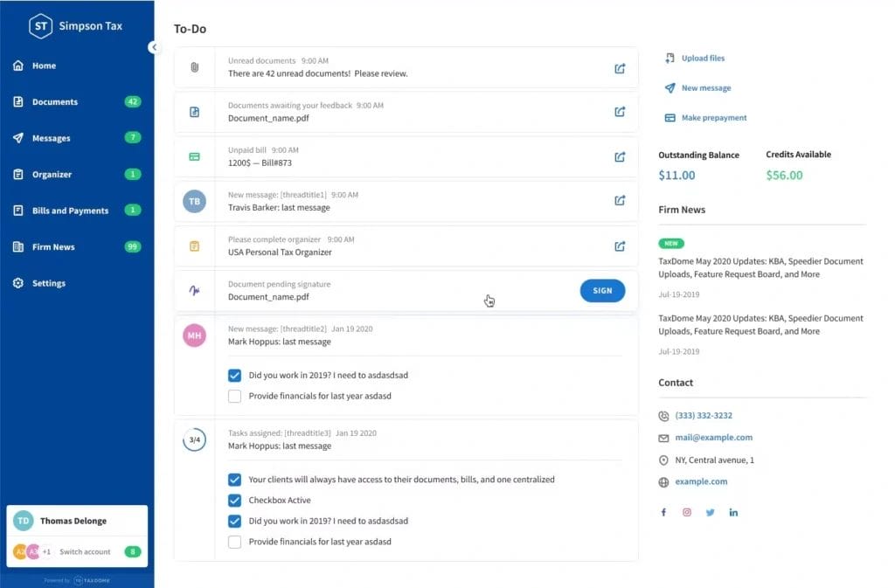895x588 pixels.
Task: Open Bills and Payments section
Action: (x=70, y=211)
